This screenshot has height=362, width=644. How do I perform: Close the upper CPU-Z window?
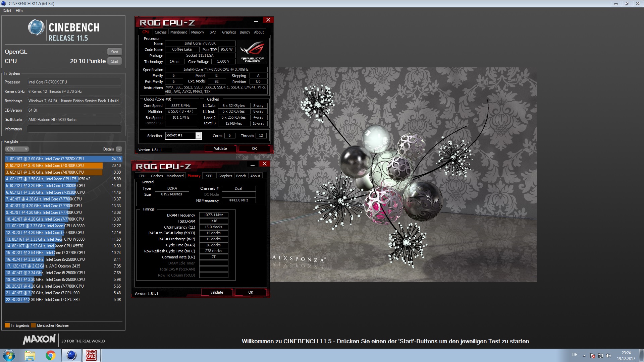point(268,20)
